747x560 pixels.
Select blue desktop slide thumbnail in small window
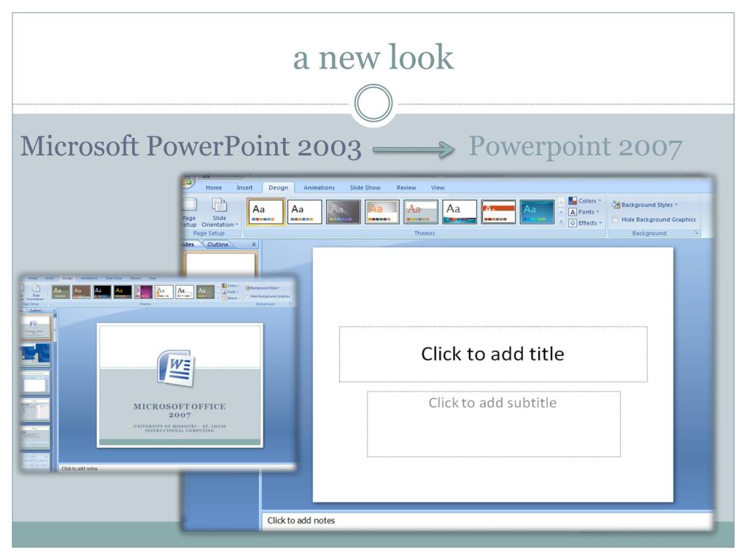pyautogui.click(x=36, y=355)
